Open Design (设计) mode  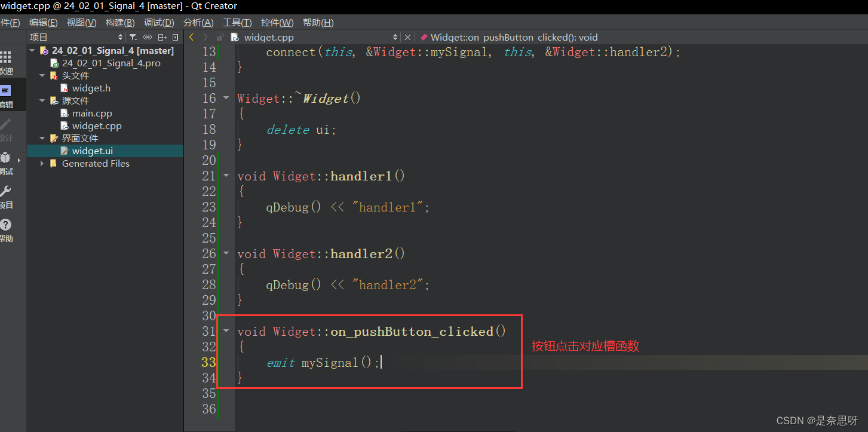coord(6,130)
